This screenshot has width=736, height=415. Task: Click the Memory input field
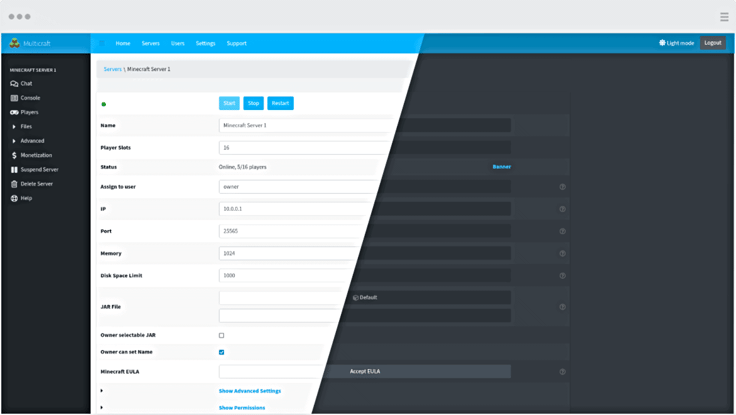pos(365,254)
